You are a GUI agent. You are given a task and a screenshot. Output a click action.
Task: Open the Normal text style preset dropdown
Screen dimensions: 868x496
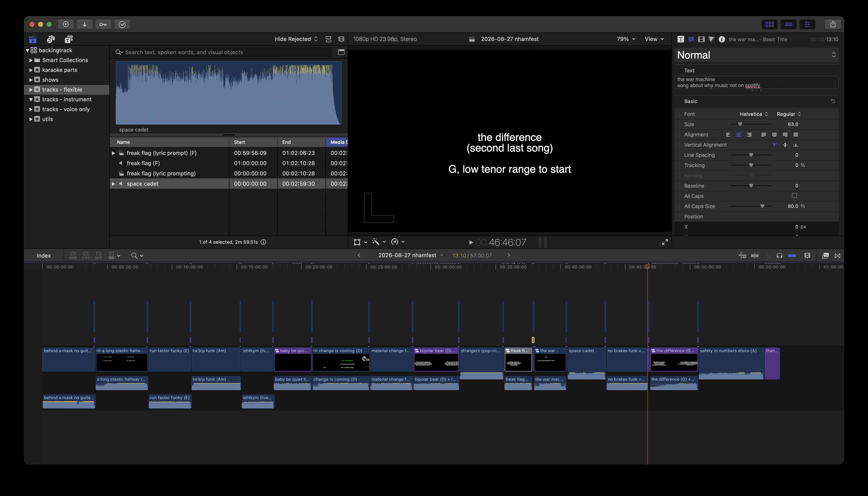point(757,55)
